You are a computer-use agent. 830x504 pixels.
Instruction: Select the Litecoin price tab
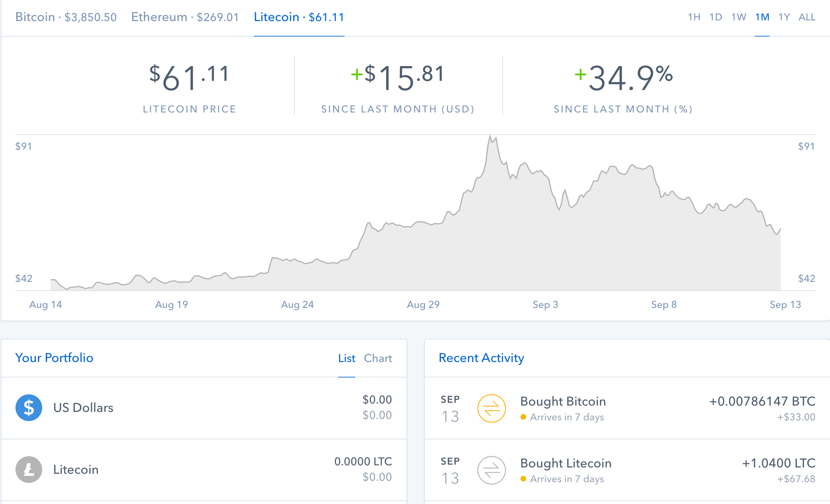tap(299, 17)
